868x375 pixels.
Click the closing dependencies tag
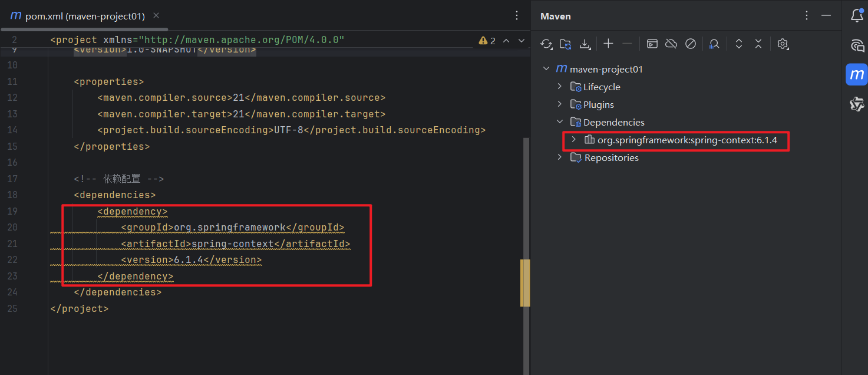tap(118, 292)
